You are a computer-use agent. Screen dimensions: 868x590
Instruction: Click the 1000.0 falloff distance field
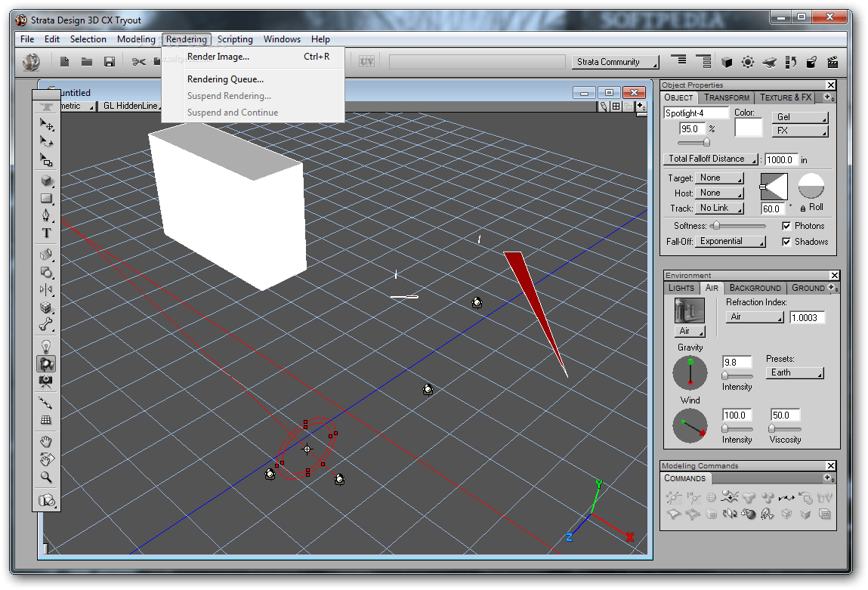(781, 160)
